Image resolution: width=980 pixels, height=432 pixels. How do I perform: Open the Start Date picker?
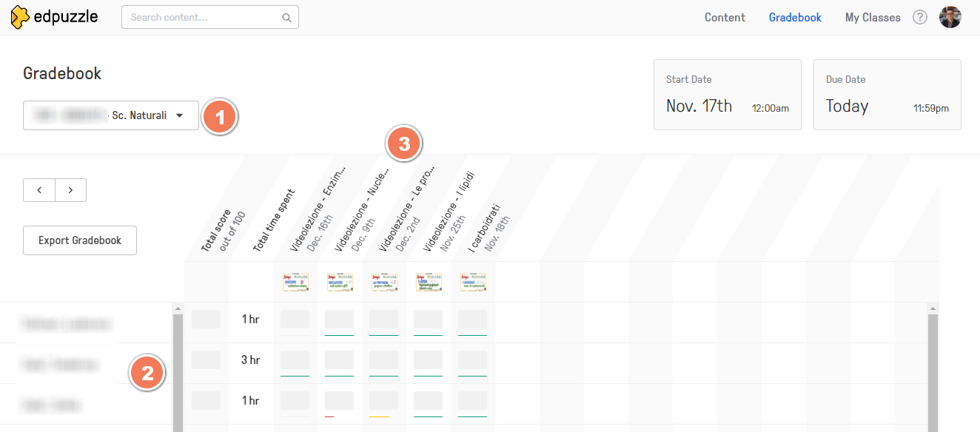pyautogui.click(x=727, y=95)
